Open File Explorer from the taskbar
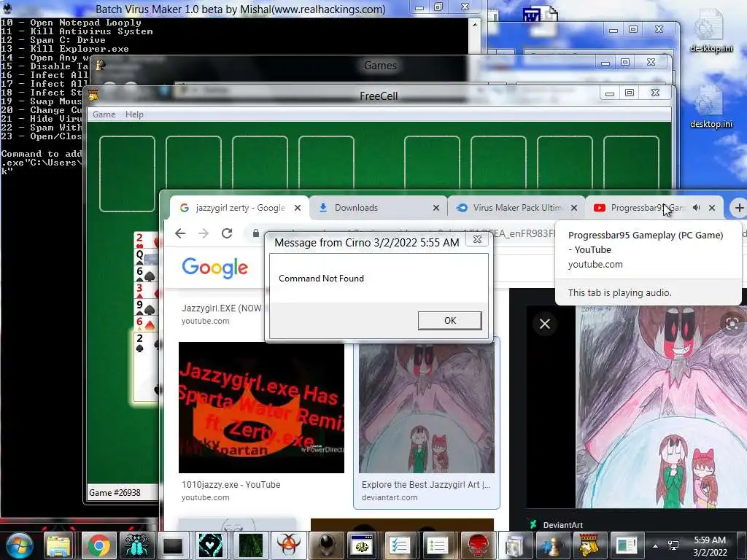 (x=58, y=545)
